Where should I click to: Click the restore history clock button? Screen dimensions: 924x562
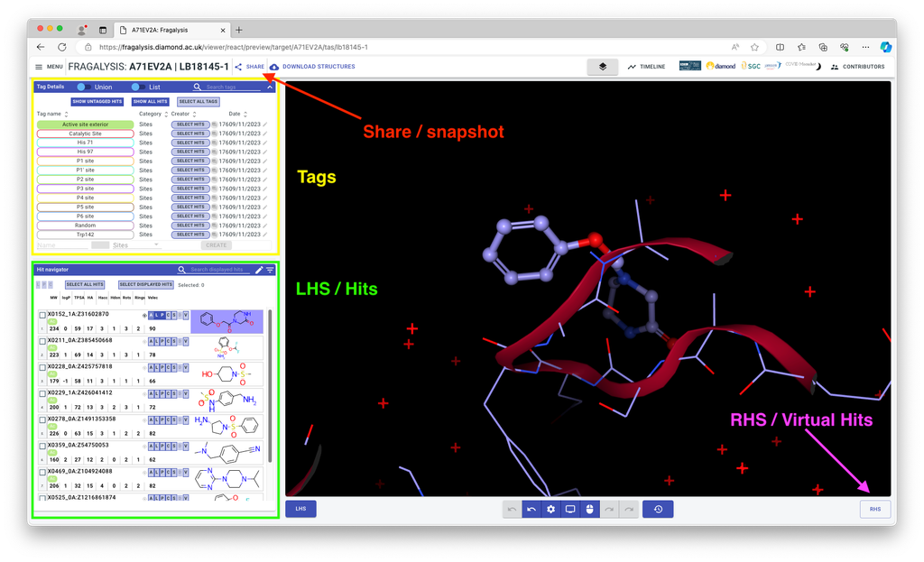pyautogui.click(x=658, y=510)
